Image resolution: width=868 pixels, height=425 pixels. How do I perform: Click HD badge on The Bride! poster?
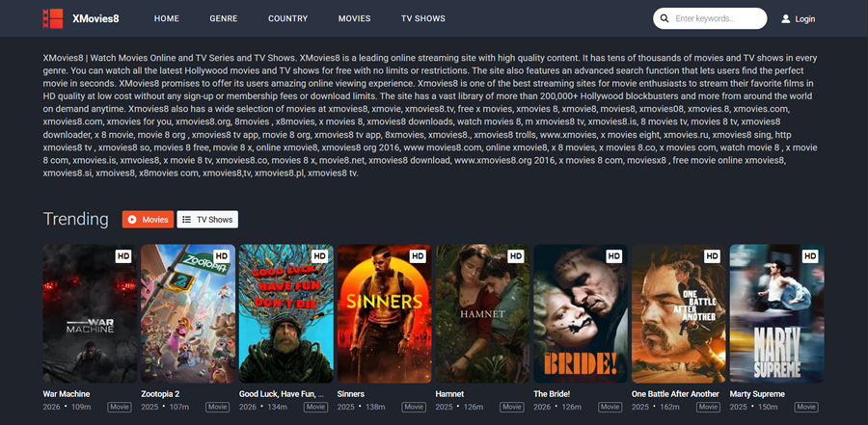(x=614, y=255)
